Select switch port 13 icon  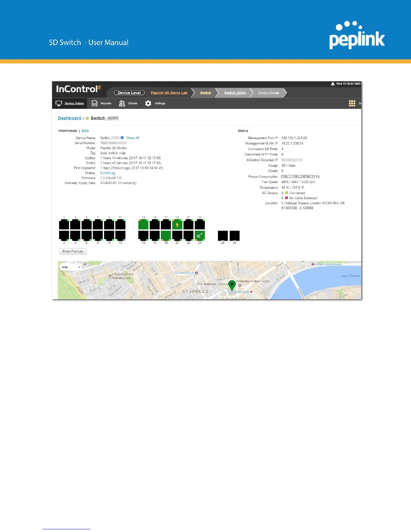coord(143,224)
